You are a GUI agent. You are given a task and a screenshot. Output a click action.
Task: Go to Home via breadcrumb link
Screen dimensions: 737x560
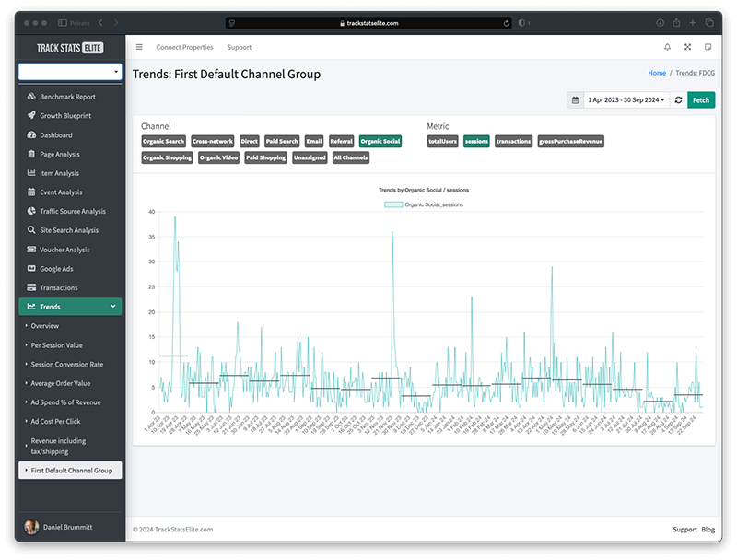tap(657, 73)
